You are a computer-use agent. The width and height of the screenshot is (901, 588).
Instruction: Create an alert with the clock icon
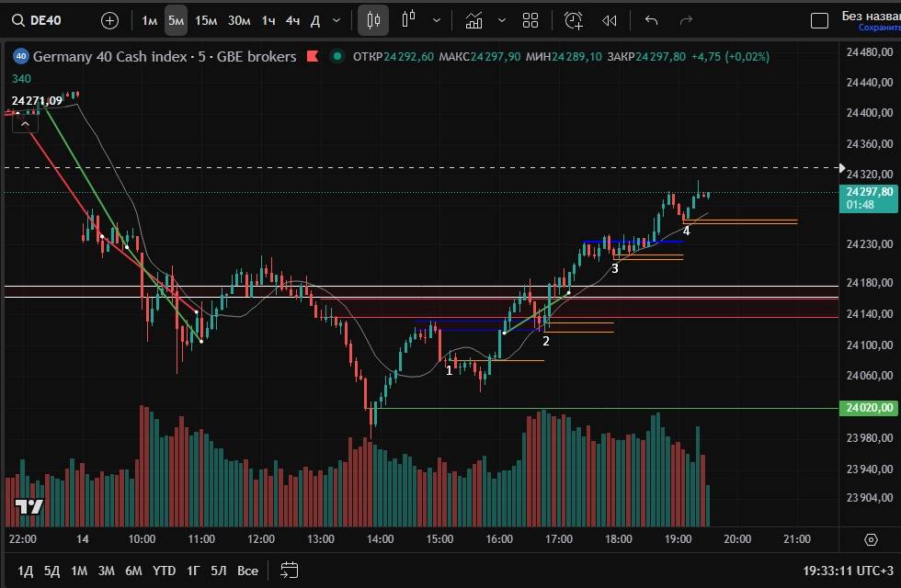coord(574,20)
